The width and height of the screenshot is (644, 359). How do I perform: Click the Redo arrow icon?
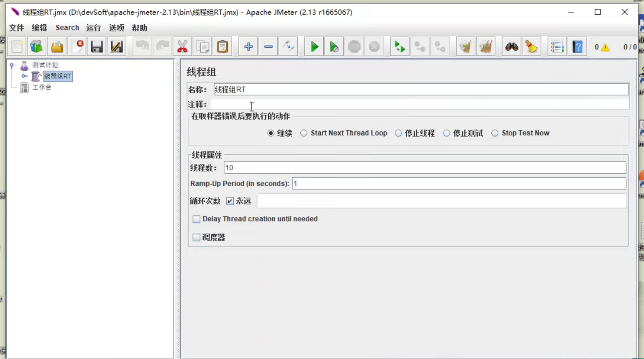tap(162, 46)
